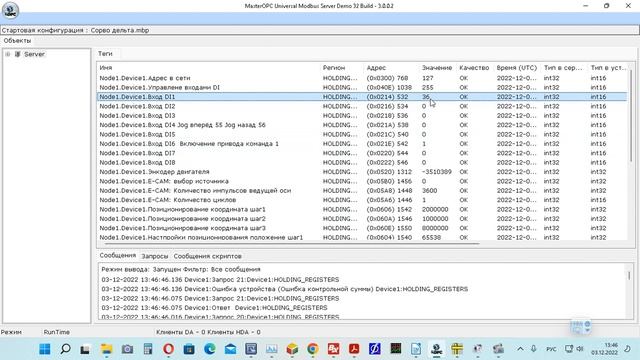
Task: Show hidden system tray icons
Action: (520, 349)
